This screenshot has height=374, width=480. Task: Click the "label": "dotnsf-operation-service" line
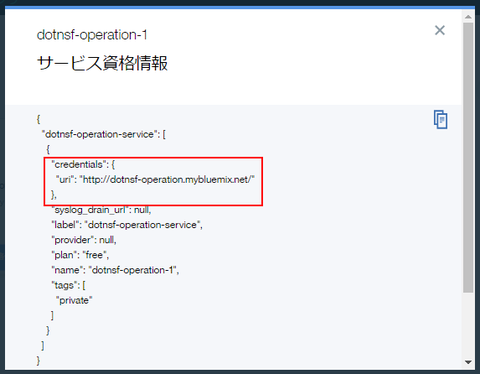pos(127,225)
